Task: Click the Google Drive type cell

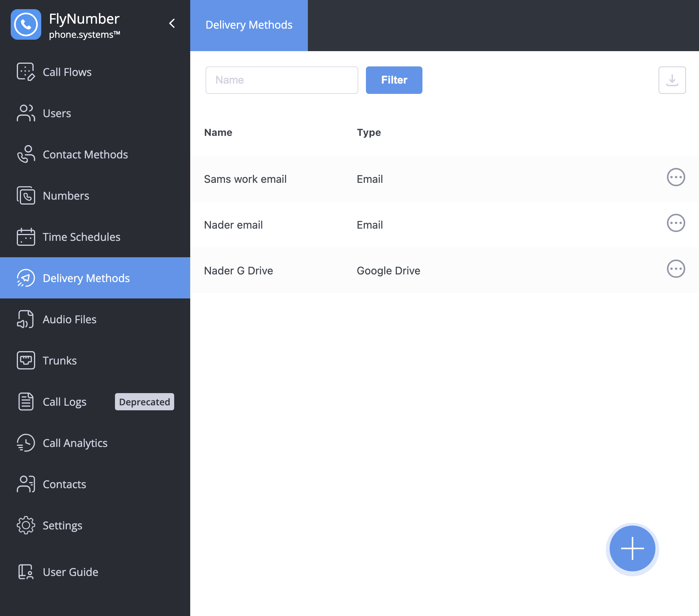Action: [x=388, y=271]
